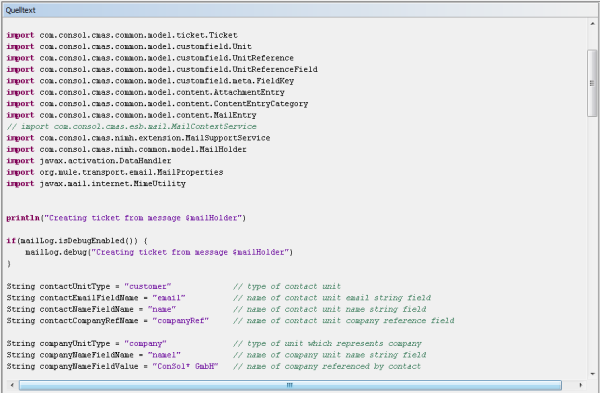600x393 pixels.
Task: Click the import line for meta.FieldKey
Action: (x=150, y=81)
